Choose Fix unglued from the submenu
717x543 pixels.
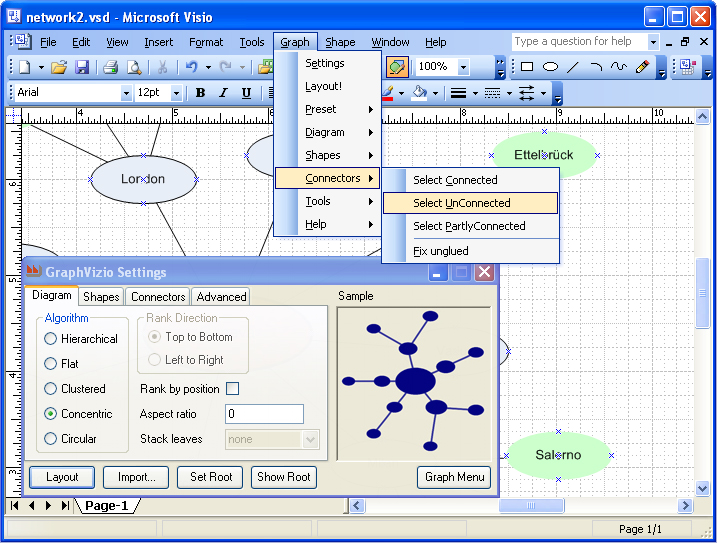pyautogui.click(x=471, y=251)
